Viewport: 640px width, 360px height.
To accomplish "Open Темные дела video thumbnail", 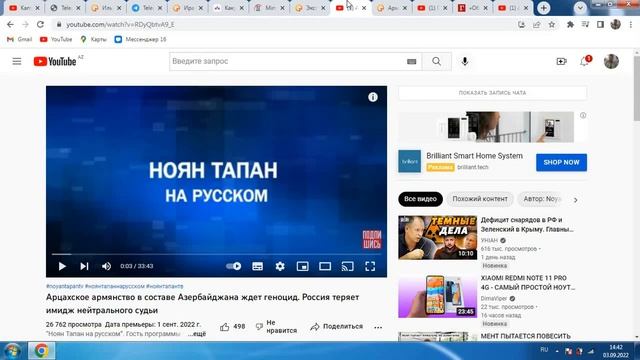I will (x=438, y=238).
